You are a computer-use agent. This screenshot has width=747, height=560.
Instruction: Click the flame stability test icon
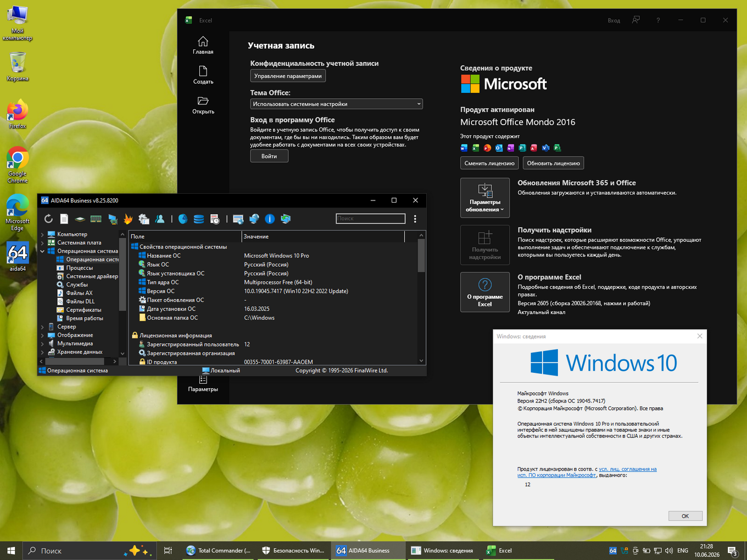coord(128,219)
